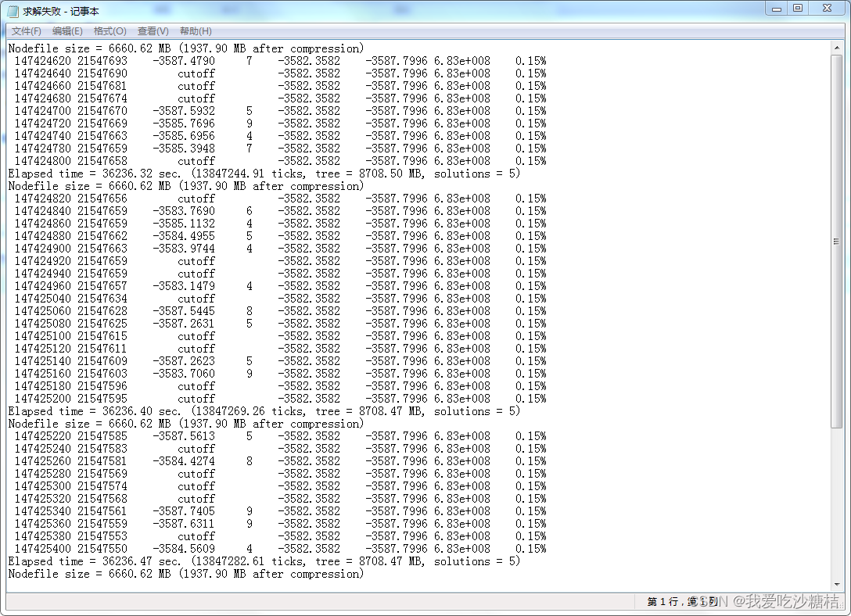Screen dimensions: 851x616
Task: Minimize the Notepad window
Action: pyautogui.click(x=776, y=8)
